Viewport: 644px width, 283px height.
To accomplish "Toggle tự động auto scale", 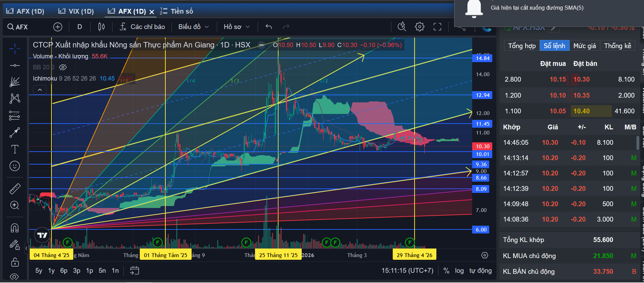I will pos(480,271).
